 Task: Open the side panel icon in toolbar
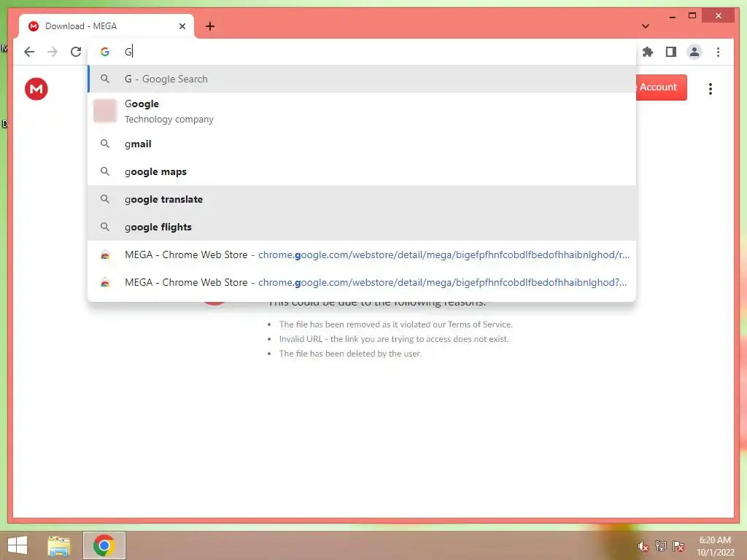click(x=671, y=52)
